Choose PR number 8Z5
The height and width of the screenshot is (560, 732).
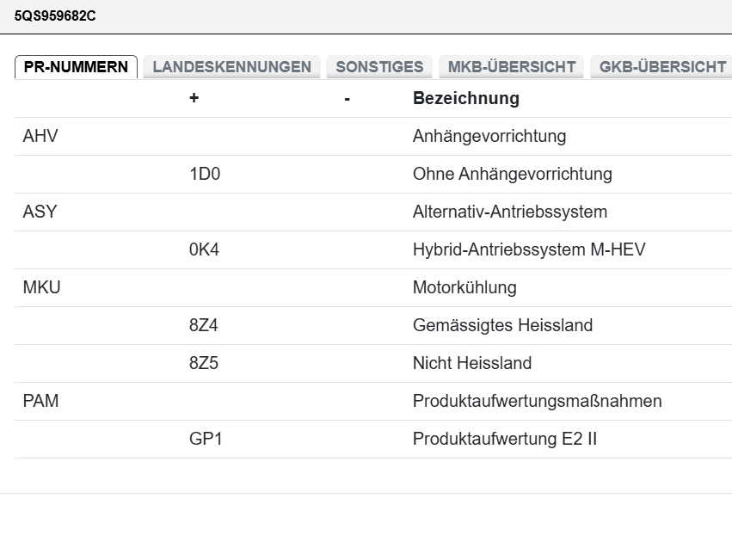pyautogui.click(x=204, y=363)
